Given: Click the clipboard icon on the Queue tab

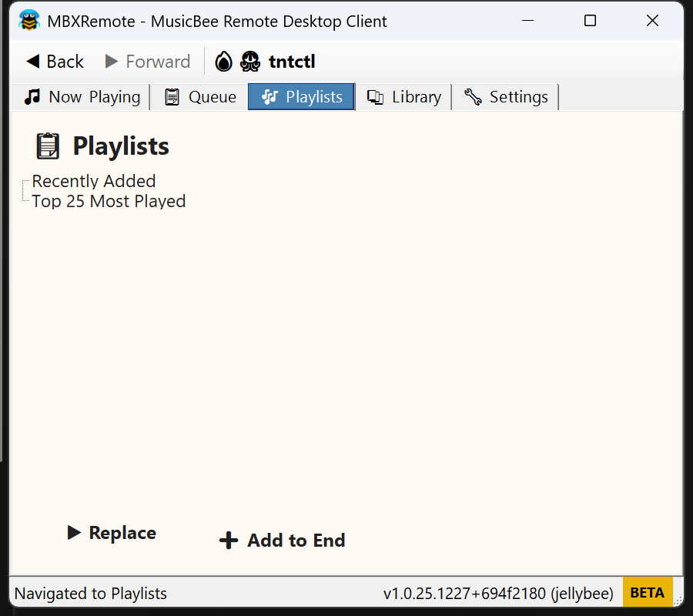Looking at the screenshot, I should (172, 96).
